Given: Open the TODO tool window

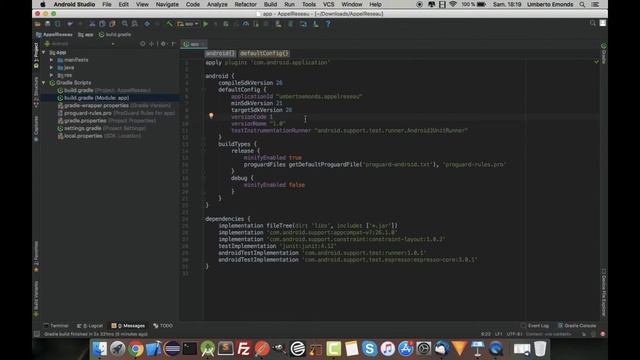Looking at the screenshot, I should [163, 326].
